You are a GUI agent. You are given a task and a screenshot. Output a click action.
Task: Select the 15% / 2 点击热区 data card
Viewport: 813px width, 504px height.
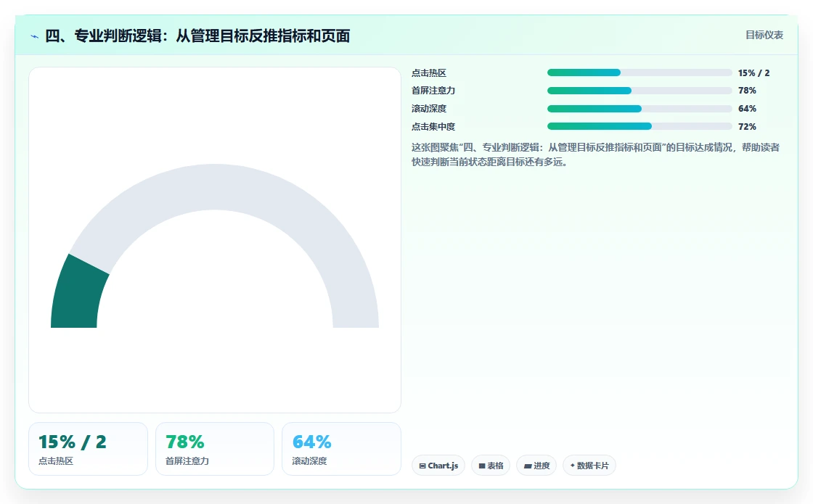click(x=88, y=449)
